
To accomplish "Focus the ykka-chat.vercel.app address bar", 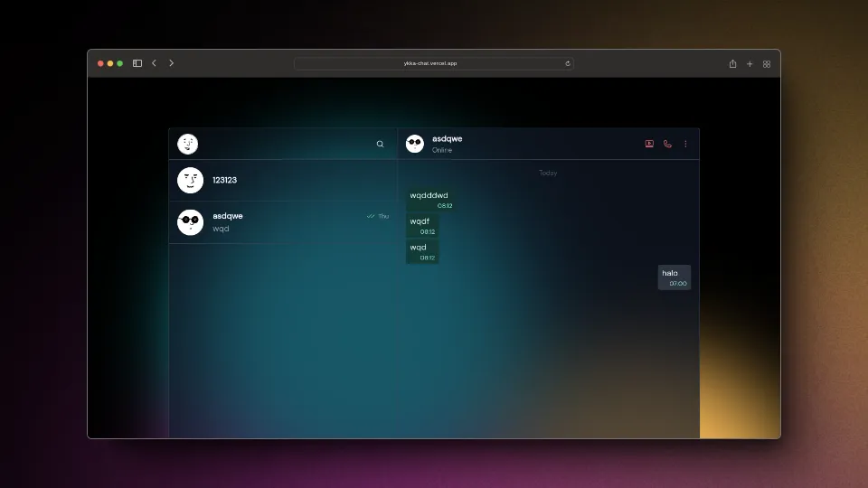I will 430,63.
